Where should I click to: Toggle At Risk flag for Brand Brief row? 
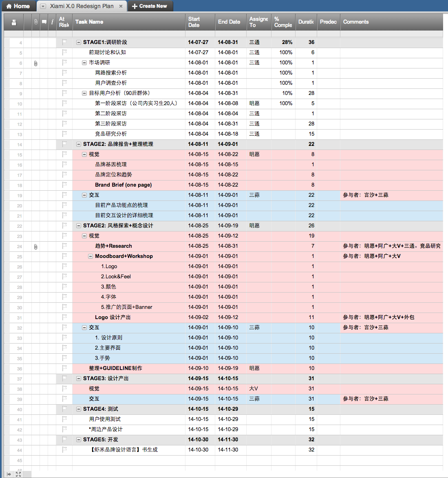[64, 185]
